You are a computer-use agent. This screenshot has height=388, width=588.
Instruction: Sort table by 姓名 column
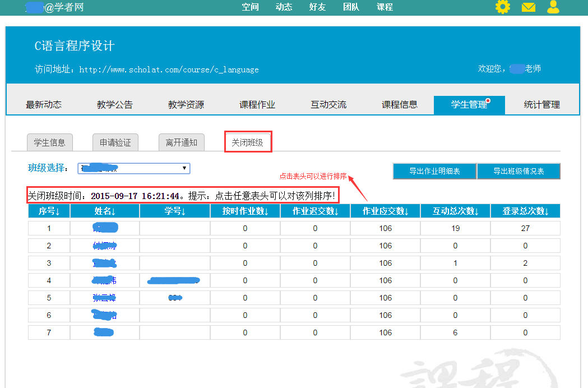(x=105, y=211)
